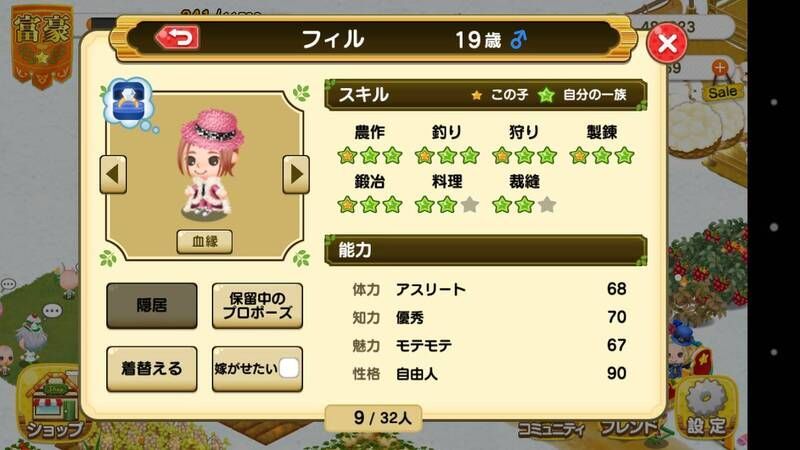
Task: Tap the 富豪 rank banner
Action: 42,45
